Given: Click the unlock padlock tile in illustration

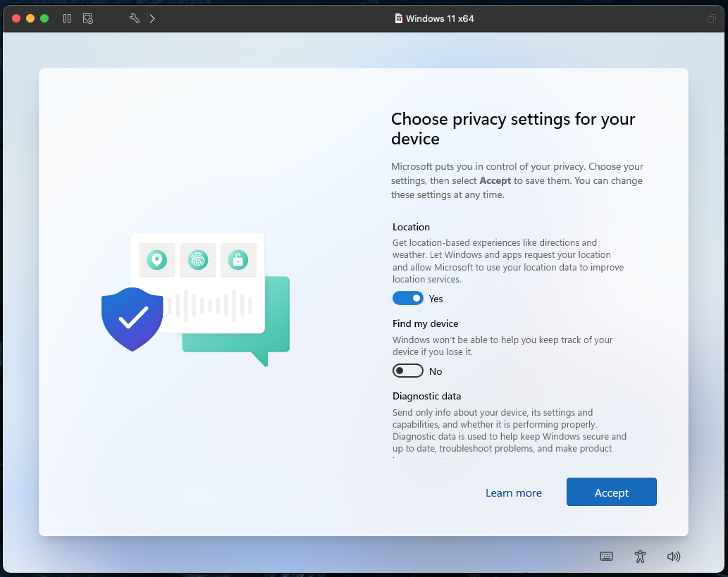Looking at the screenshot, I should coord(238,260).
